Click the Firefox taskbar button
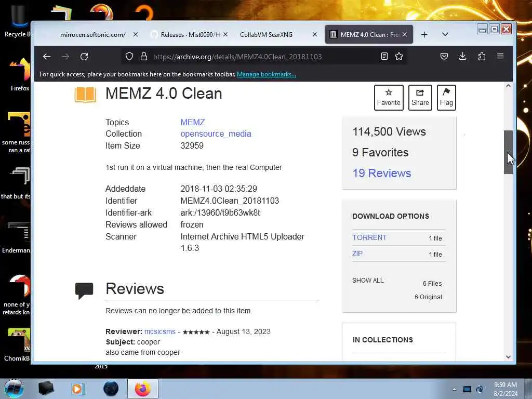The image size is (532, 399). click(x=143, y=389)
